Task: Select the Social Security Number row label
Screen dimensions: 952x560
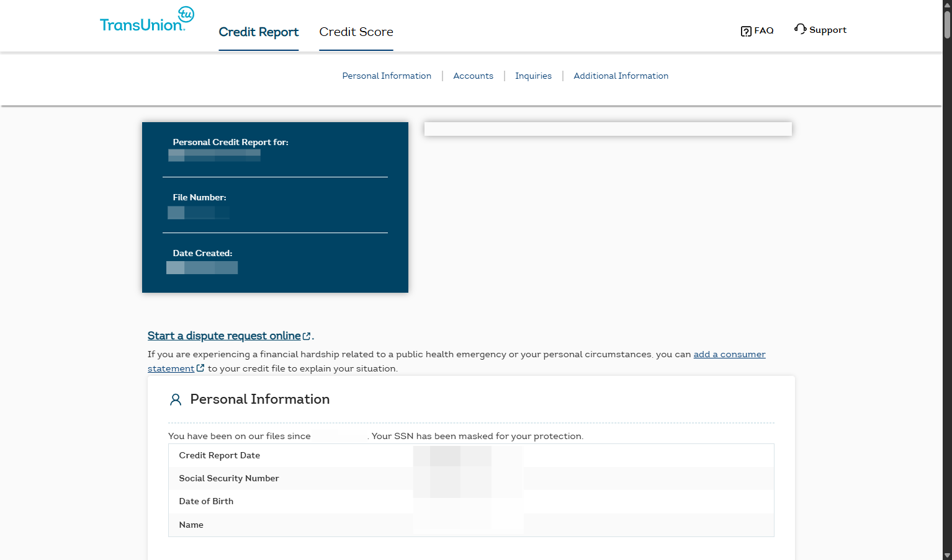Action: (229, 478)
